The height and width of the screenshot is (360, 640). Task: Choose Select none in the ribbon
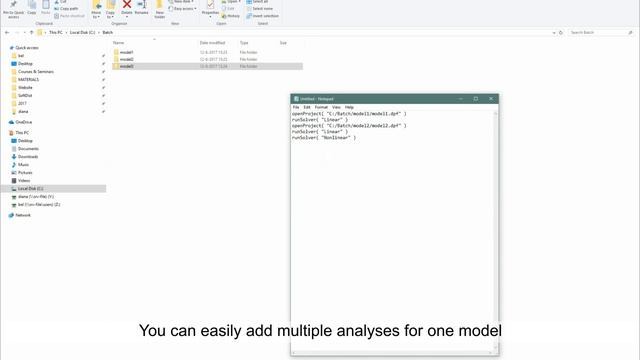pyautogui.click(x=260, y=9)
